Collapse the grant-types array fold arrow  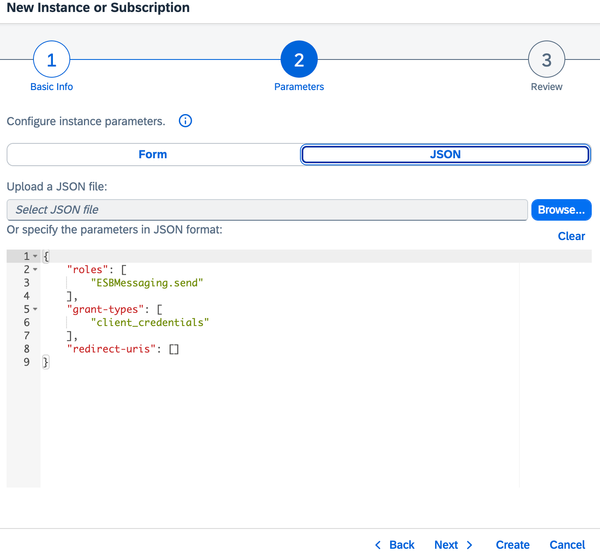tap(35, 309)
